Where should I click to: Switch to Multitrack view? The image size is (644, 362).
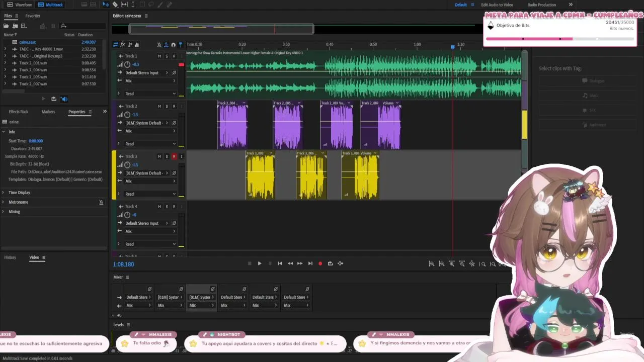[x=51, y=5]
